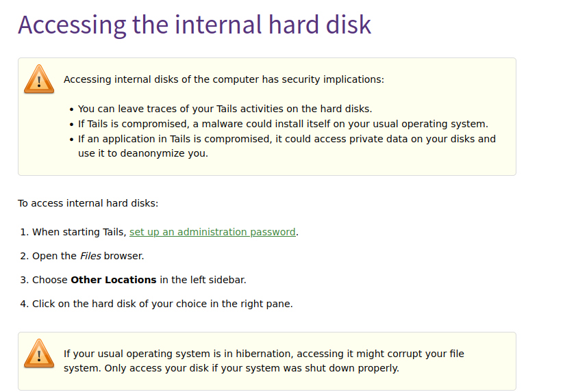Click the 'When starting Tails,' text in step 1
Viewport: 576px width, 392px height.
click(x=79, y=232)
